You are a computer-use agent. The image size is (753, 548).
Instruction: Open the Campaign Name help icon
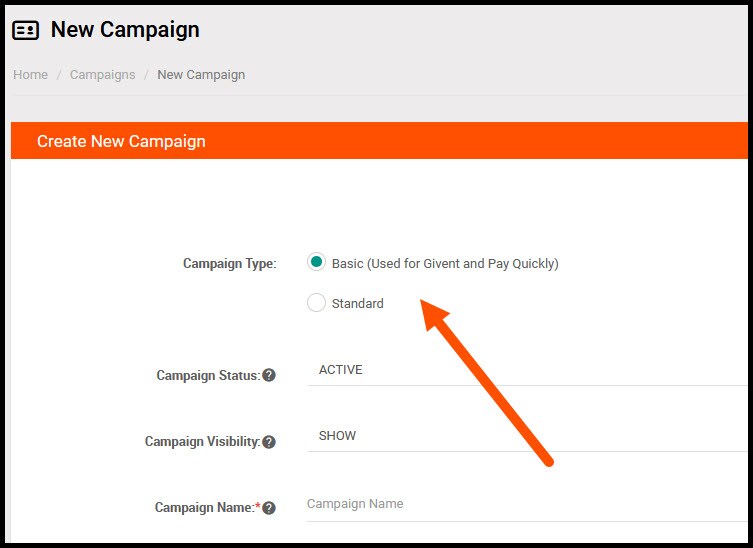coord(269,508)
